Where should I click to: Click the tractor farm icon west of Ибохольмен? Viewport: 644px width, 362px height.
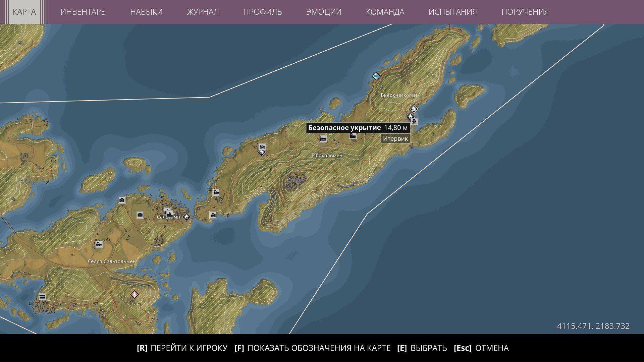(262, 146)
